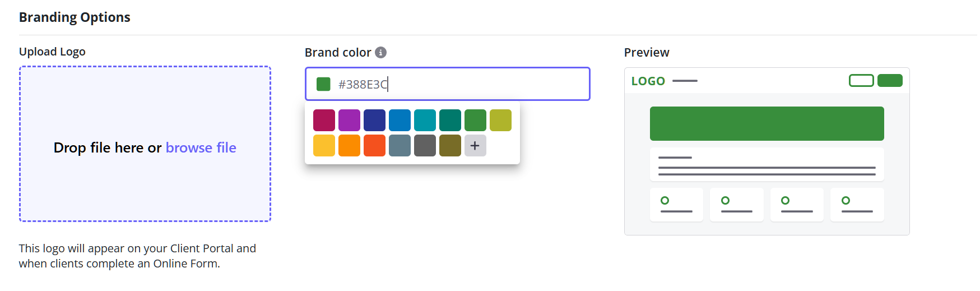Image resolution: width=980 pixels, height=291 pixels.
Task: Pick the yellow color swatch
Action: pyautogui.click(x=324, y=146)
